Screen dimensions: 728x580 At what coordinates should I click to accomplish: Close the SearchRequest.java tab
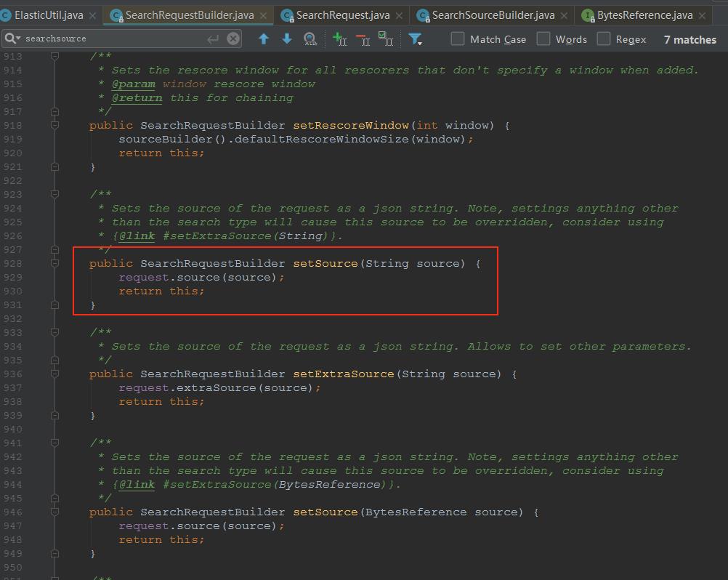pyautogui.click(x=399, y=16)
